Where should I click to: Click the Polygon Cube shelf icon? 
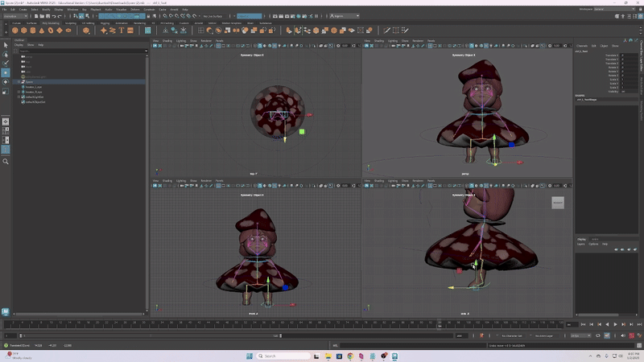coord(24,31)
